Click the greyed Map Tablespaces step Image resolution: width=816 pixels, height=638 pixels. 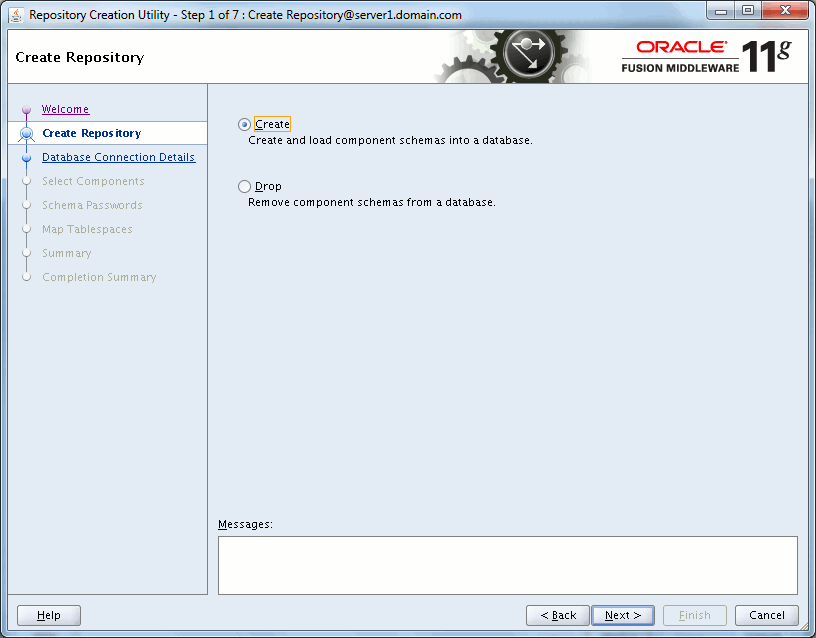87,229
